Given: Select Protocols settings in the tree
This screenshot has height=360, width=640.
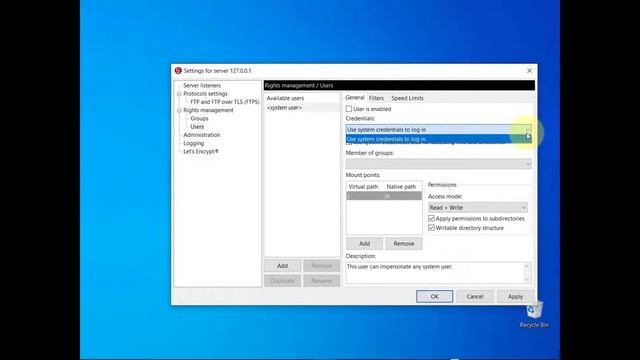Looking at the screenshot, I should pyautogui.click(x=205, y=94).
